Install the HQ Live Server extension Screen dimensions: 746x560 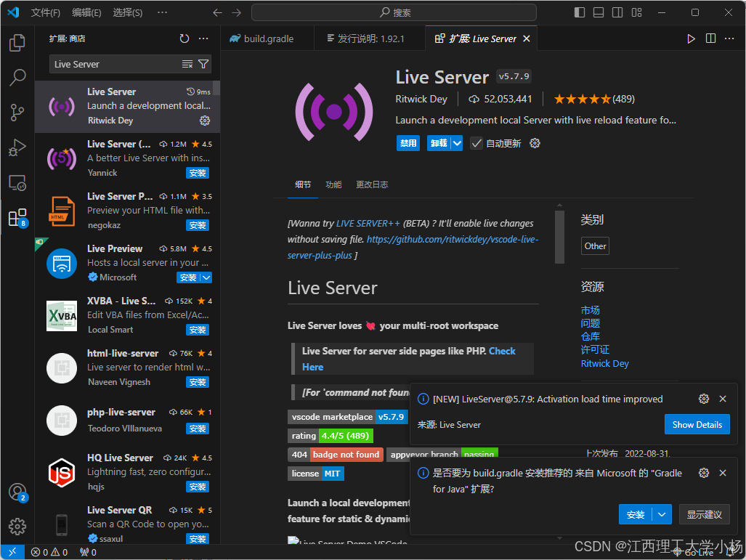(x=198, y=487)
